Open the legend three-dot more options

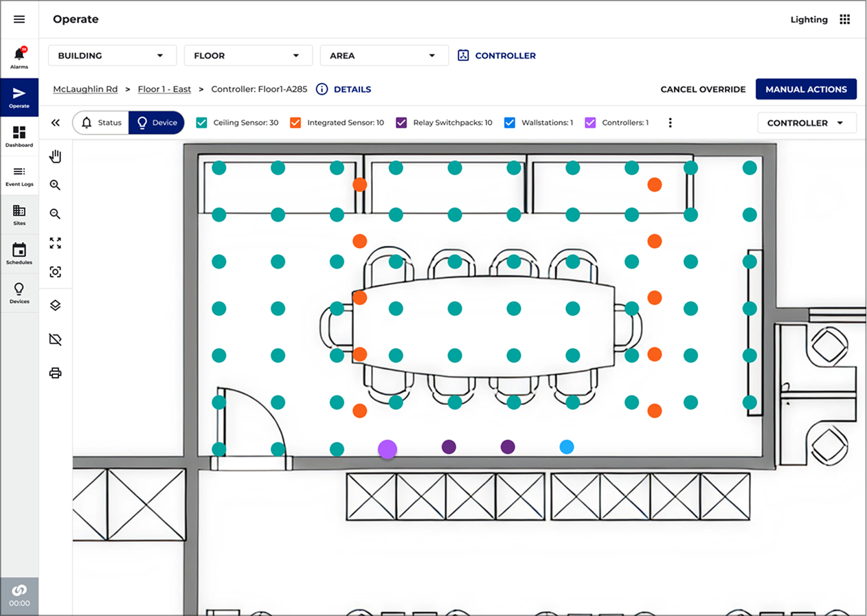click(671, 123)
